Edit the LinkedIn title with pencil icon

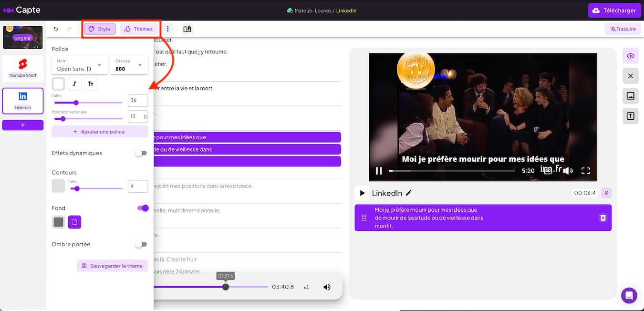[409, 193]
